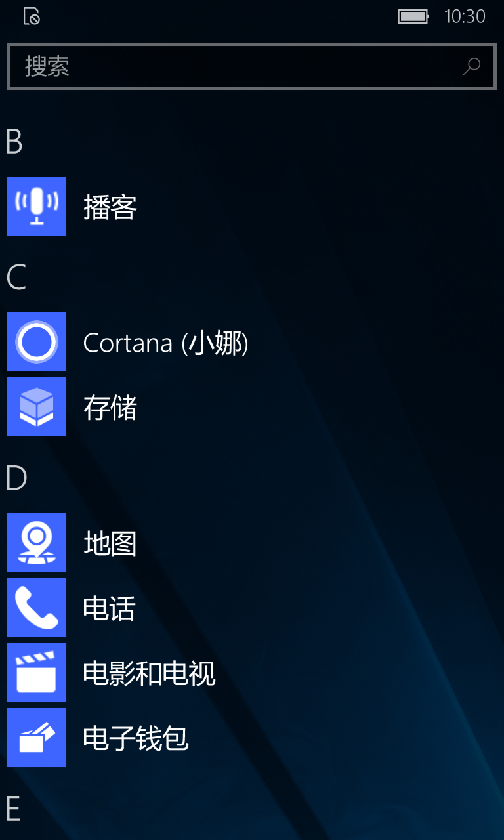504x840 pixels.
Task: Launch 电子钱包 from the list
Action: (136, 739)
